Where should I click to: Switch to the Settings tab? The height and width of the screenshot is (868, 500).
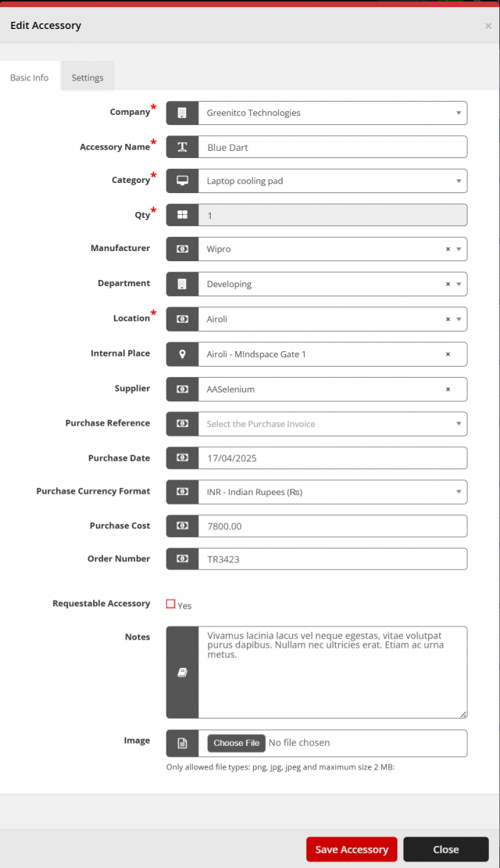pos(87,77)
